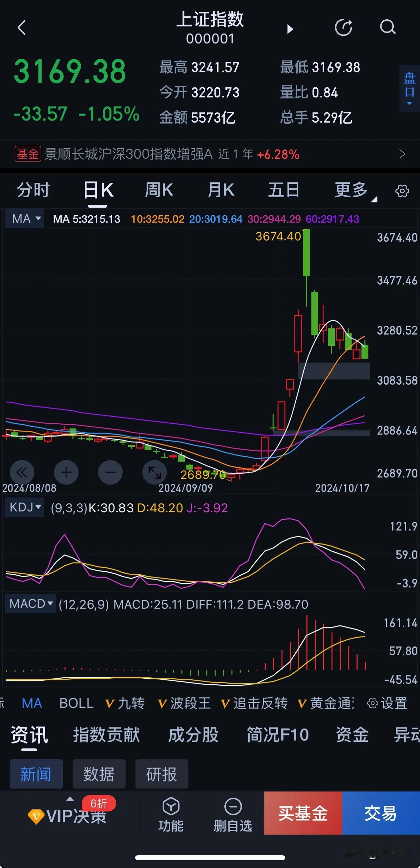This screenshot has width=420, height=868.
Task: Go back with the top-left arrow
Action: click(22, 28)
